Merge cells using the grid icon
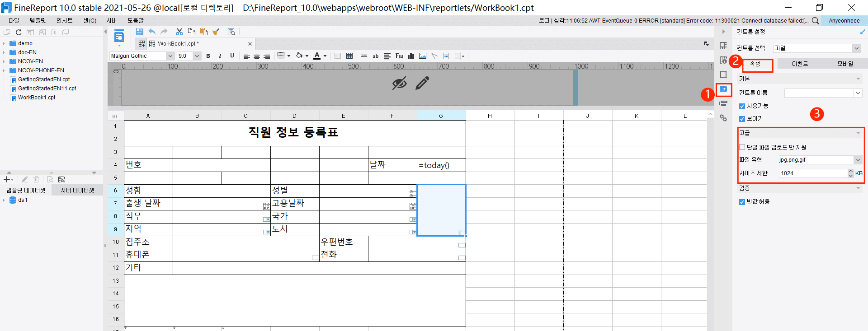 click(x=349, y=56)
